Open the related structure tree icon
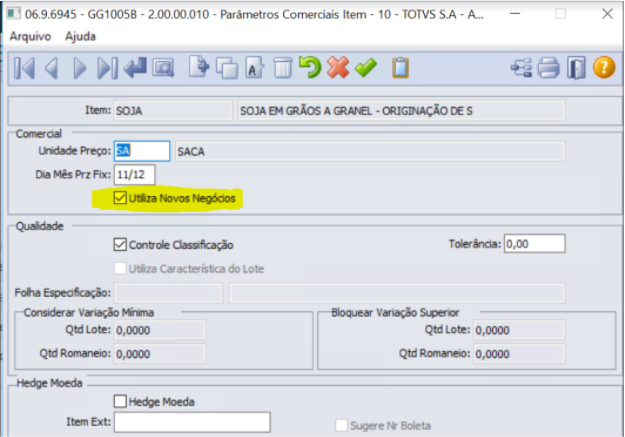Image resolution: width=625 pixels, height=437 pixels. pyautogui.click(x=521, y=68)
